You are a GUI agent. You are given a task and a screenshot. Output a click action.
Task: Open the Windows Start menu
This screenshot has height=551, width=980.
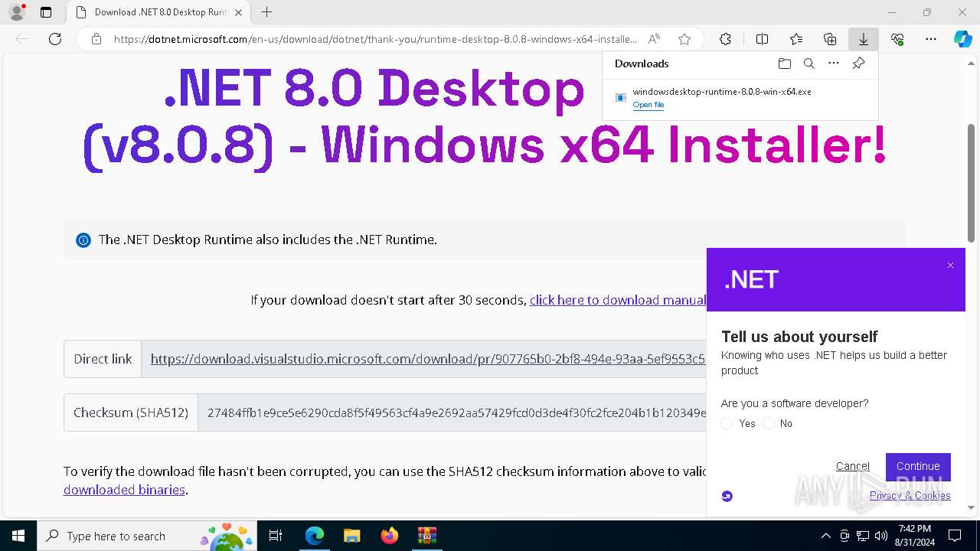tap(18, 536)
